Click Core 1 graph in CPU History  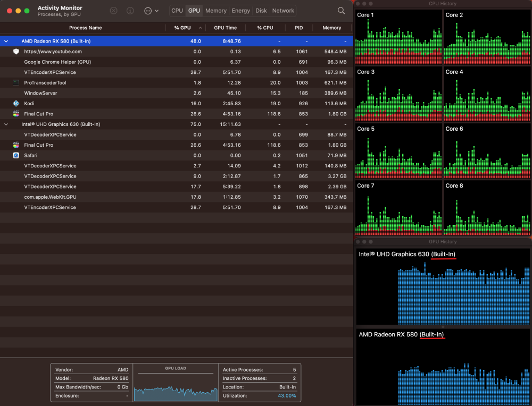click(398, 37)
